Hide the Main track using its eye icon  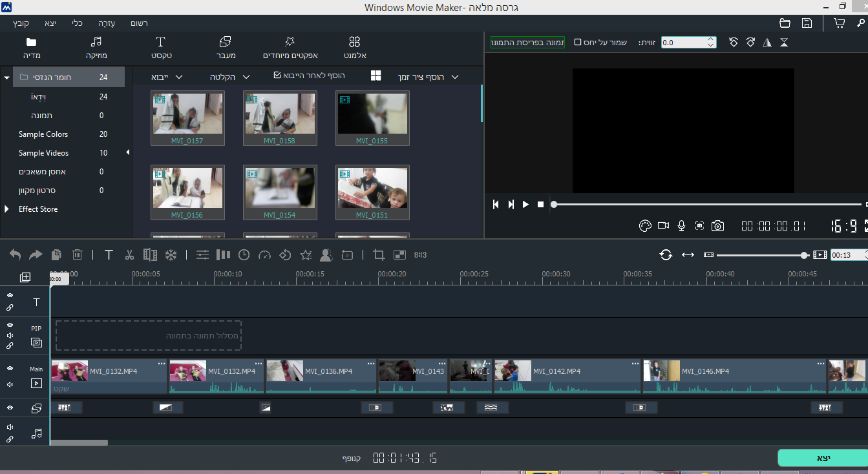[x=10, y=368]
